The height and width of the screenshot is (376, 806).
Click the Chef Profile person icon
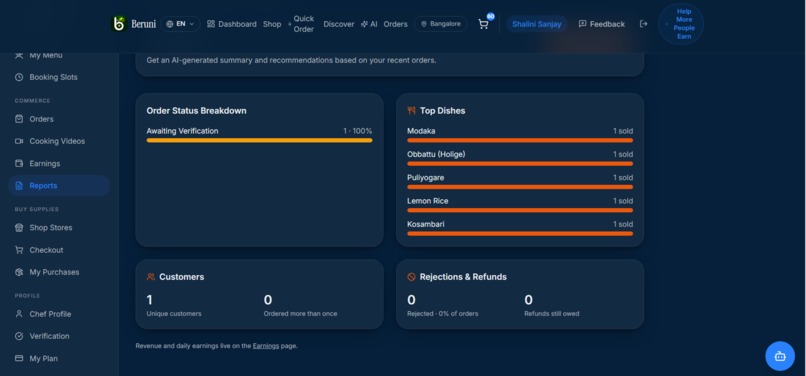[19, 314]
